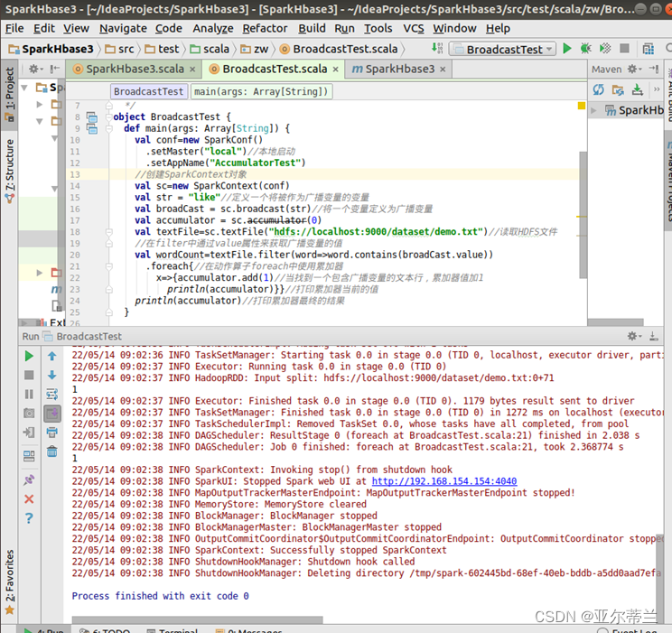The width and height of the screenshot is (672, 633).
Task: Click the src breadcrumb in navigation bar
Action: pyautogui.click(x=120, y=50)
